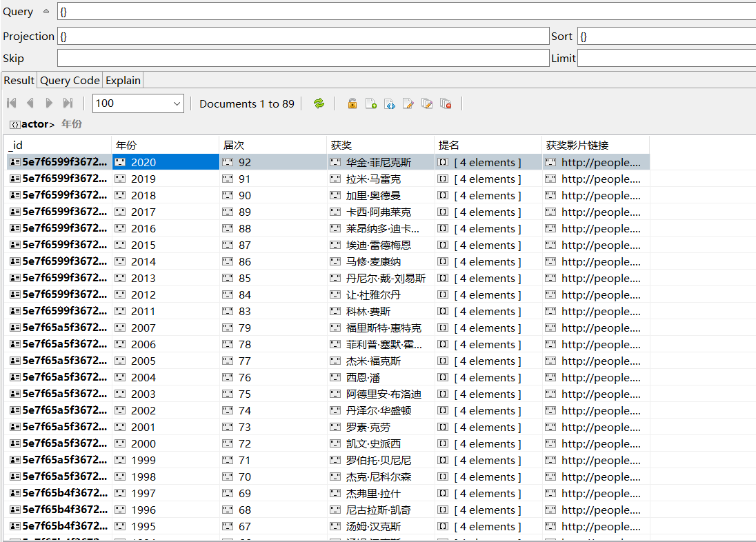Select the cell 阿德里安·布洛迪
Viewport: 756px width, 542px height.
pos(380,394)
